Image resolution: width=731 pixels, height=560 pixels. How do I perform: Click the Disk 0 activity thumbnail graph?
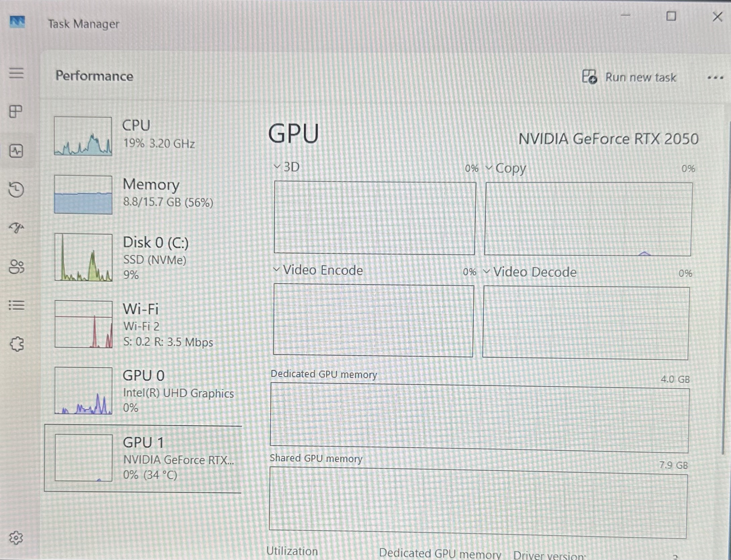(84, 257)
